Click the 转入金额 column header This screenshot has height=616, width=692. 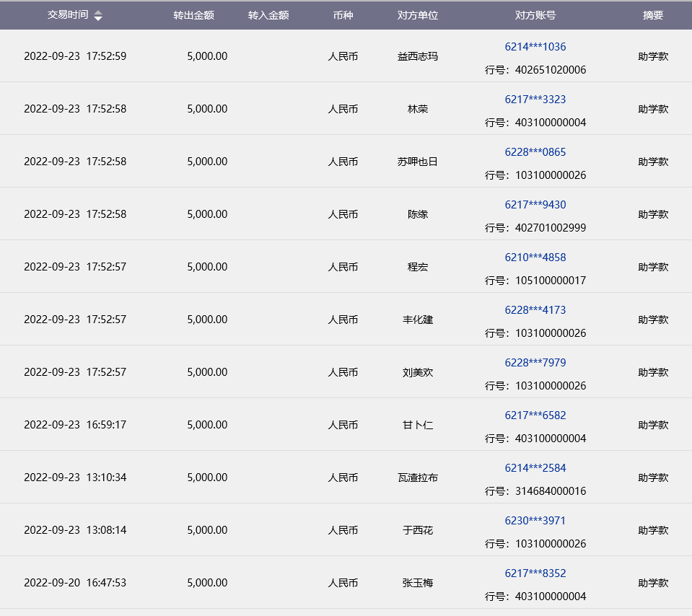[x=268, y=15]
